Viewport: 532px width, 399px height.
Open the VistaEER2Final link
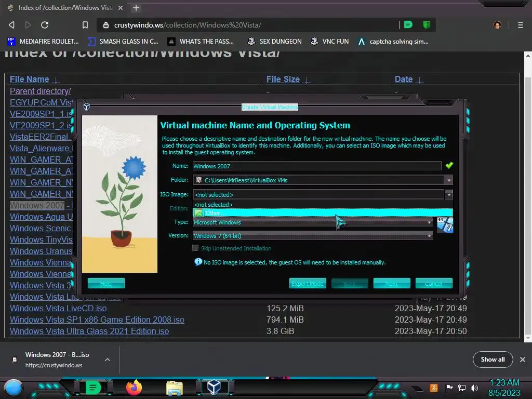click(x=40, y=137)
